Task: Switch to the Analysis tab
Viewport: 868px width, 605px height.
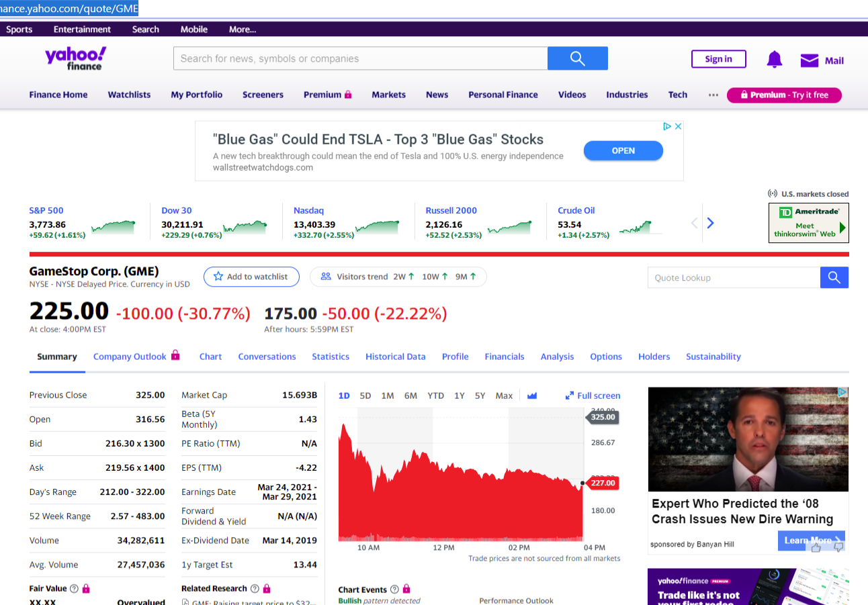Action: pyautogui.click(x=558, y=357)
